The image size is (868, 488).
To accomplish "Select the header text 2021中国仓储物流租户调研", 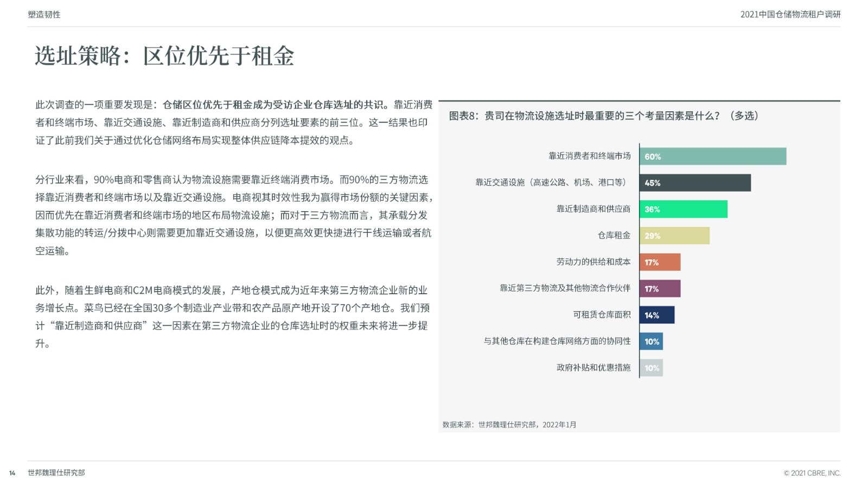I will (790, 15).
